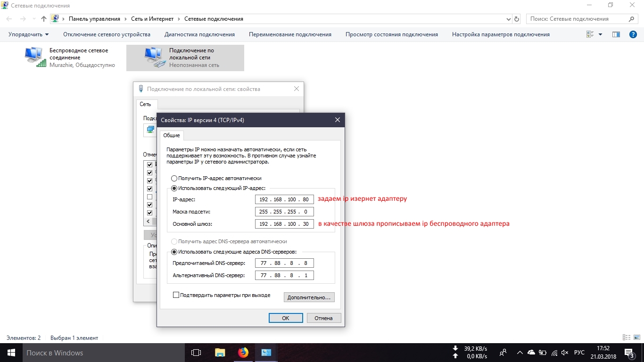Toggle the preview pane icon

click(616, 34)
